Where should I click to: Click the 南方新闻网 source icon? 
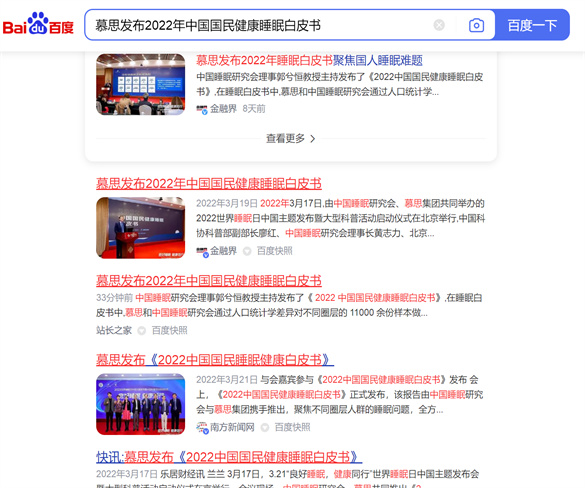[x=202, y=428]
